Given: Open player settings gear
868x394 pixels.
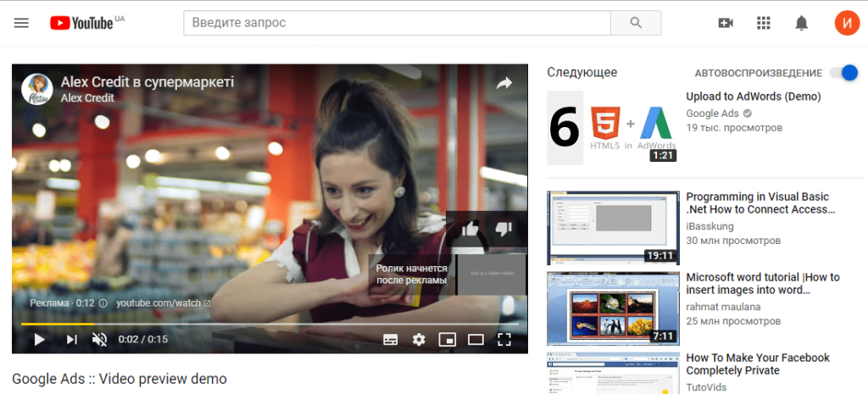Looking at the screenshot, I should click(419, 340).
